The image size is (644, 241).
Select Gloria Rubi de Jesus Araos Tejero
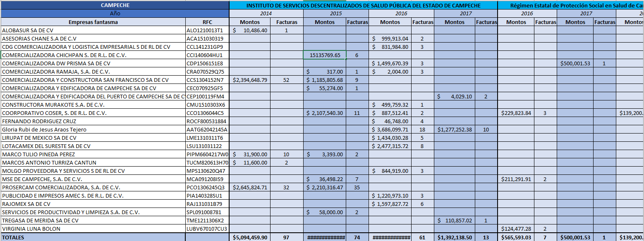(x=93, y=129)
